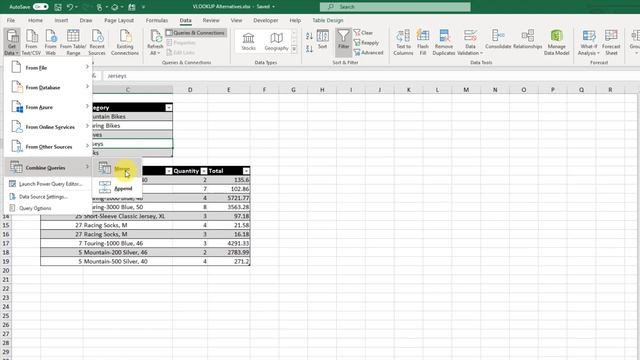Click the Search box
This screenshot has height=360, width=640.
(x=395, y=7)
